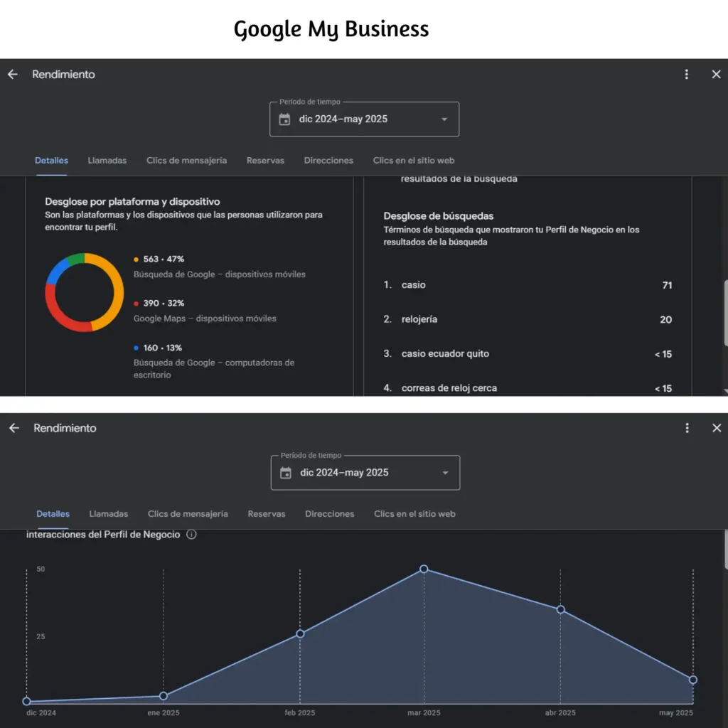Select the legend text "390 · 32%"

pos(164,303)
